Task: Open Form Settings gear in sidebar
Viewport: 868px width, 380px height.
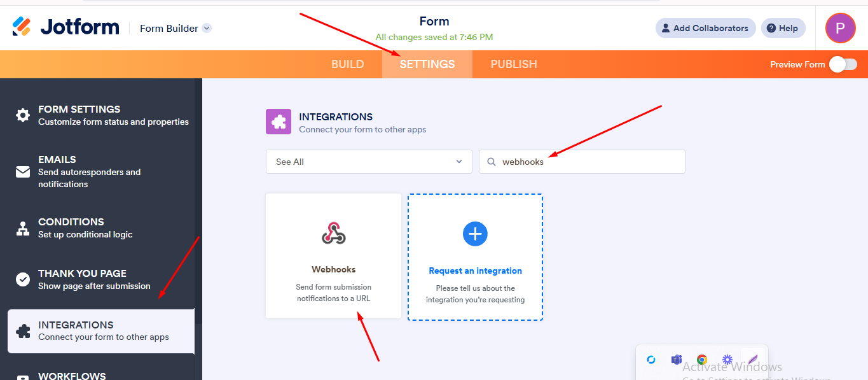Action: click(23, 115)
